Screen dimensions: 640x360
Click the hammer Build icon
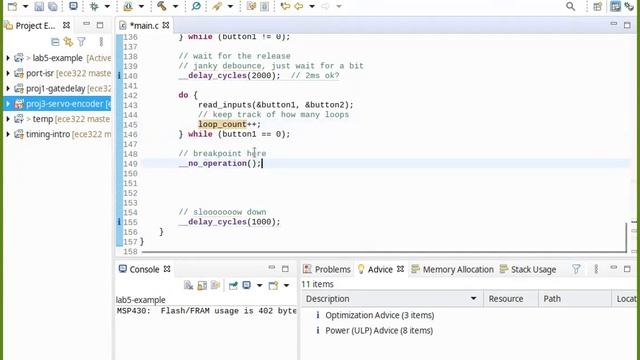pyautogui.click(x=162, y=6)
